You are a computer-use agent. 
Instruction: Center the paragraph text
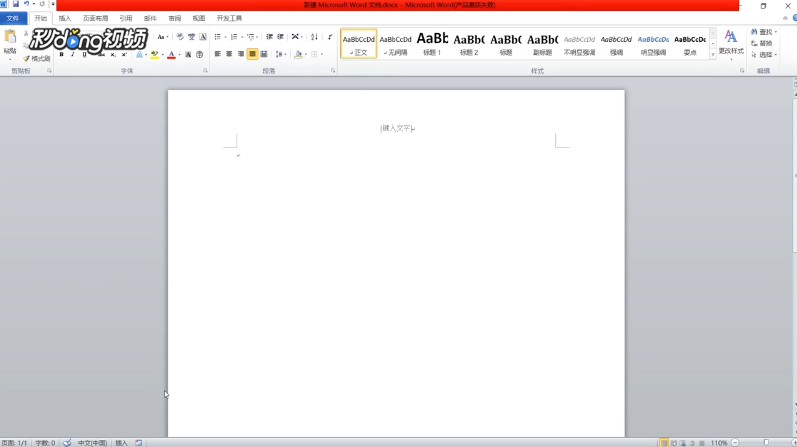[229, 54]
